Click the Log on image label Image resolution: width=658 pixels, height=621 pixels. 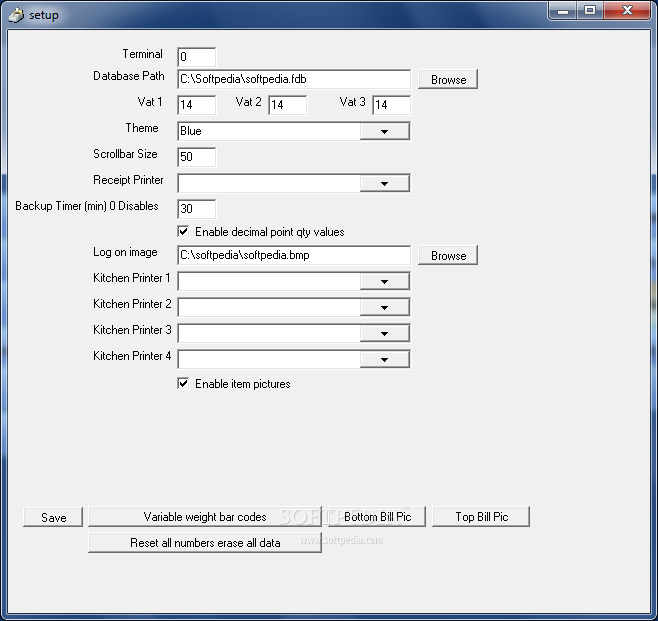click(x=125, y=252)
